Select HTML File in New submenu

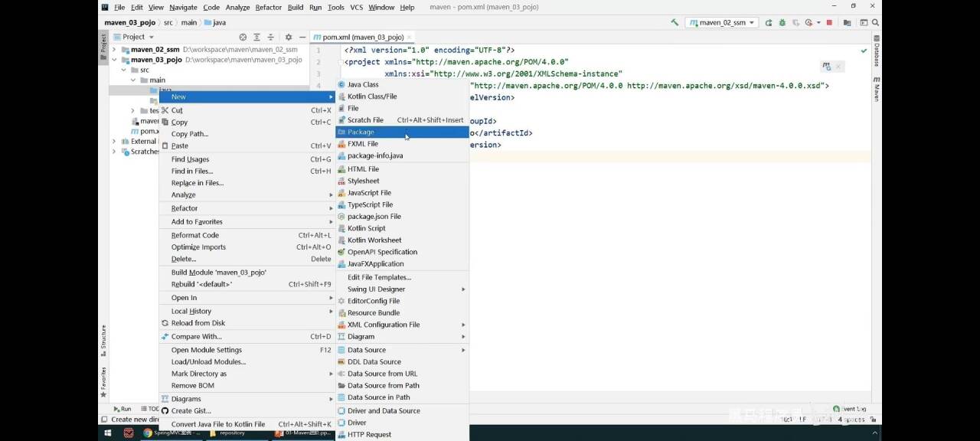pos(403,169)
